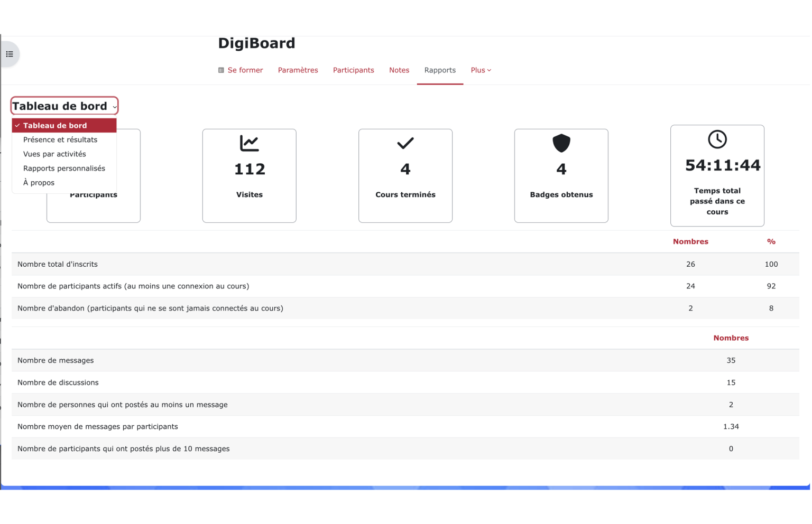The image size is (812, 524).
Task: Click the chevron on Tableau de bord selector
Action: (x=115, y=106)
